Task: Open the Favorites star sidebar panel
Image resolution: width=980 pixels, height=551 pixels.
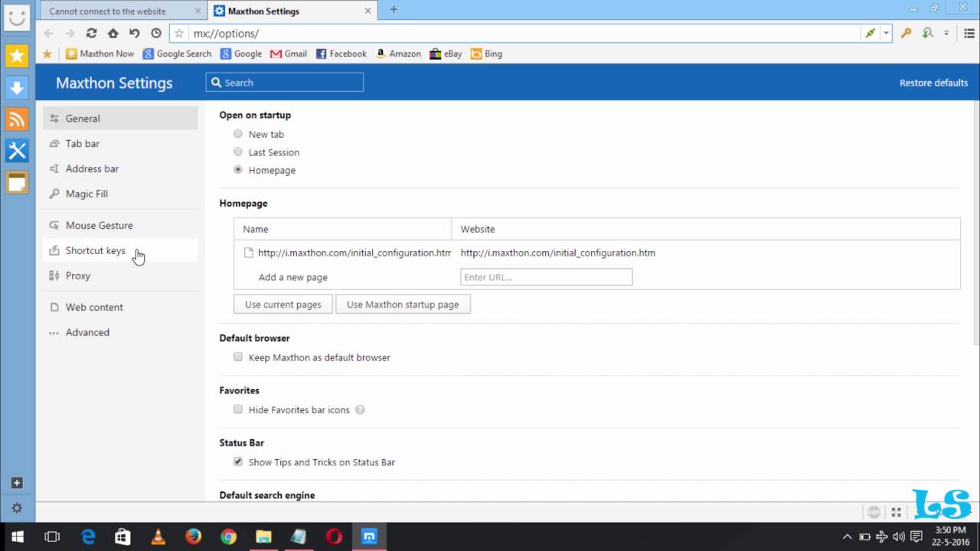Action: tap(17, 55)
